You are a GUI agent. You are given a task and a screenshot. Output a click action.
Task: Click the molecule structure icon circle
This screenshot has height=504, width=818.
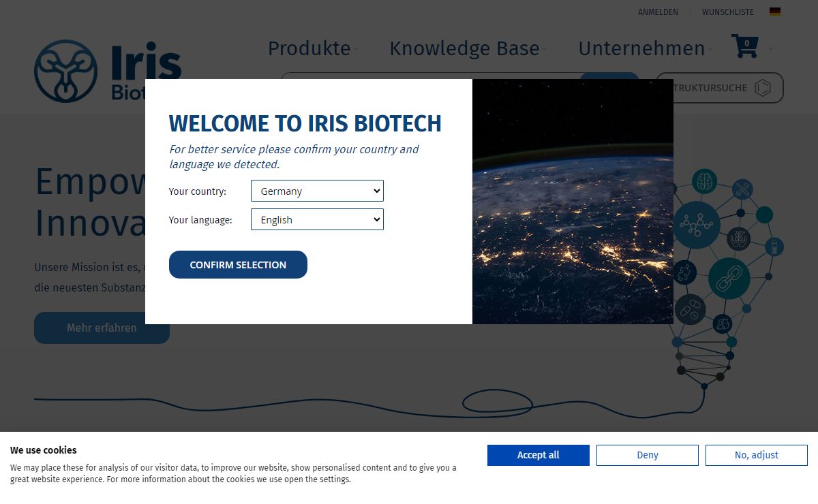[696, 225]
